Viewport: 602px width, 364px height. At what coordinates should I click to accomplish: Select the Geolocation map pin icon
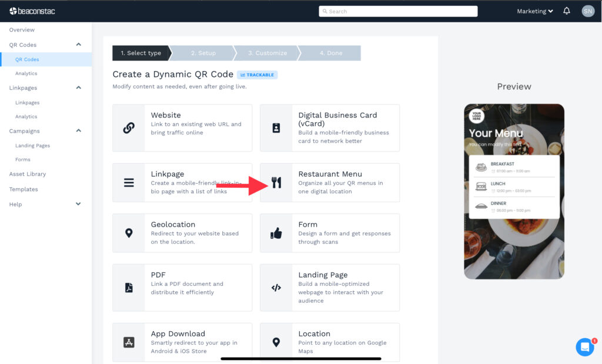coord(130,233)
